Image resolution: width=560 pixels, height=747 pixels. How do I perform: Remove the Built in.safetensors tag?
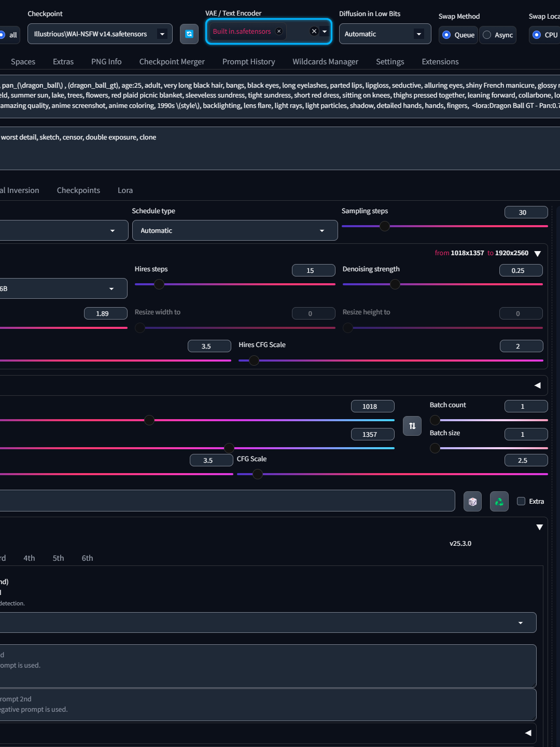(279, 31)
